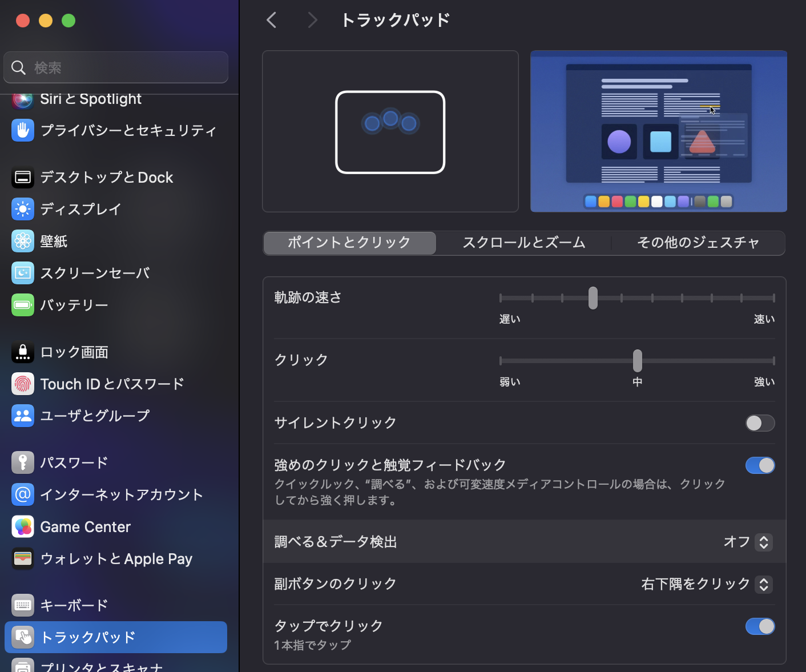
Task: Adjust the 軌跡の速さ slider
Action: tap(593, 297)
